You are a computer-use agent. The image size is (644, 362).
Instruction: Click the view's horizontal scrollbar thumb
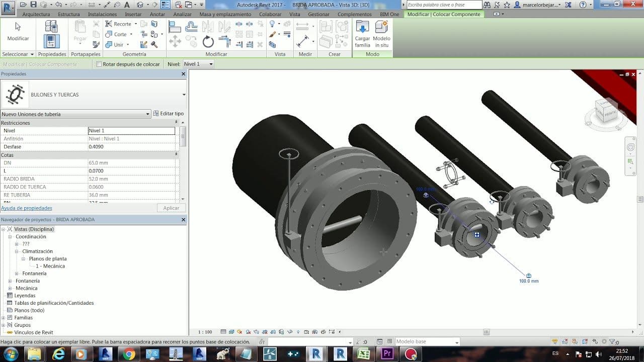tap(487, 332)
